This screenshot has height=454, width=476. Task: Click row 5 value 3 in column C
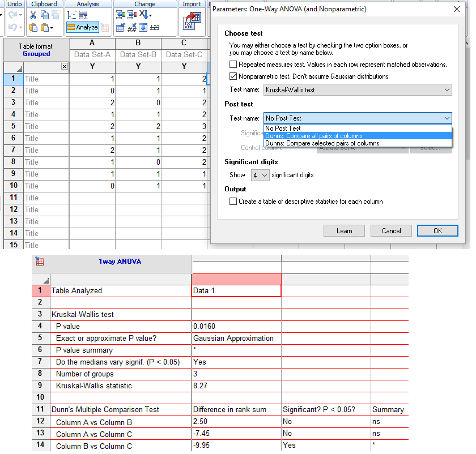click(x=184, y=126)
